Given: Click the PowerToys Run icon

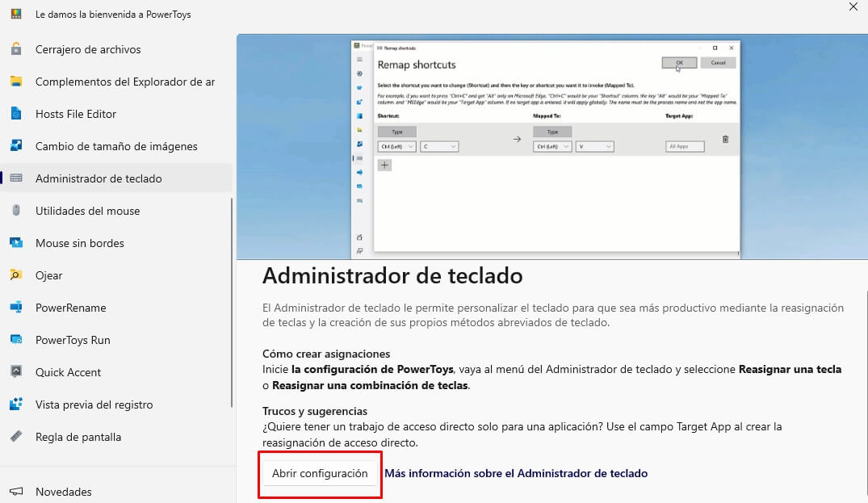Looking at the screenshot, I should tap(16, 339).
